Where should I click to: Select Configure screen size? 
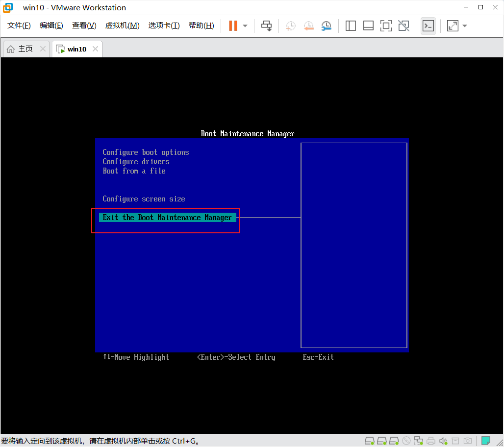(144, 199)
